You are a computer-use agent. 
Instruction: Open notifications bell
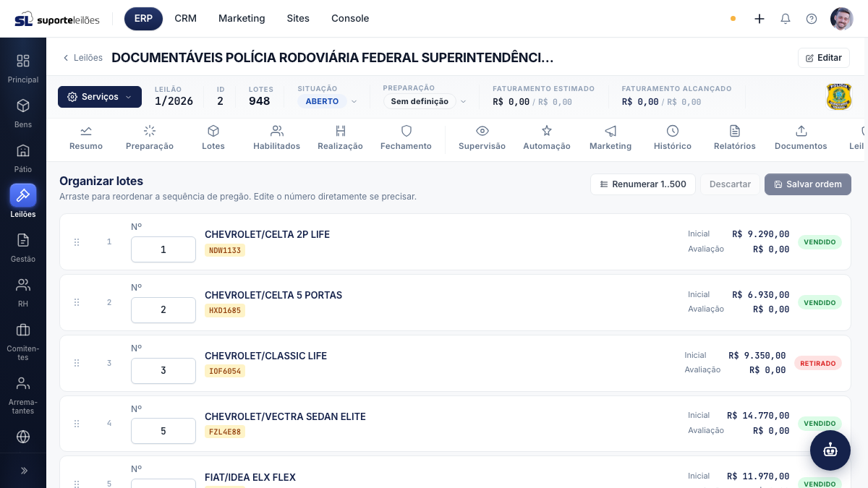(x=786, y=19)
